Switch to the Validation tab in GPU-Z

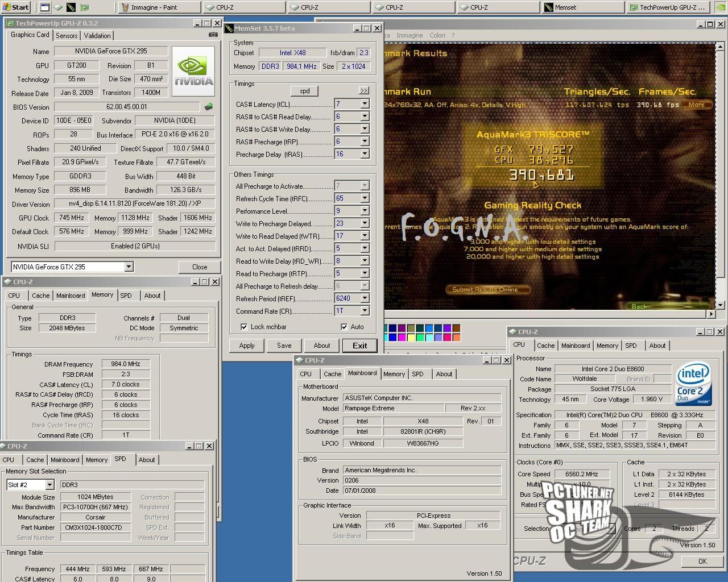point(97,35)
